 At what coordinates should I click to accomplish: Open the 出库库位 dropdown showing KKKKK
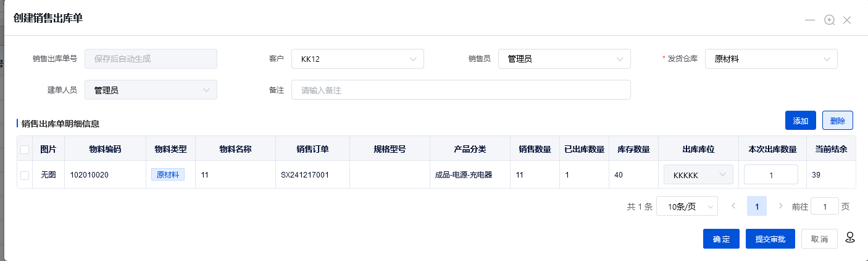[698, 175]
